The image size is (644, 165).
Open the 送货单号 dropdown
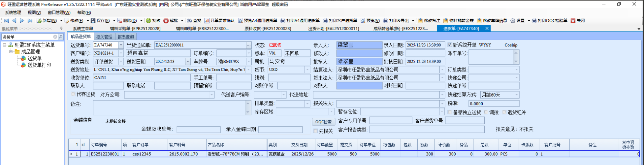pos(121,45)
